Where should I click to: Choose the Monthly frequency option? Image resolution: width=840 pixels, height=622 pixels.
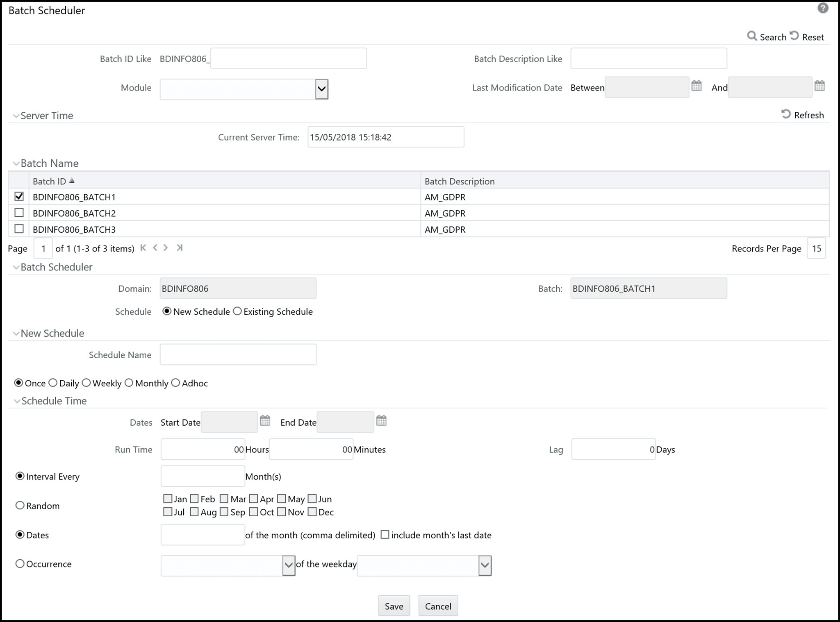pos(129,383)
